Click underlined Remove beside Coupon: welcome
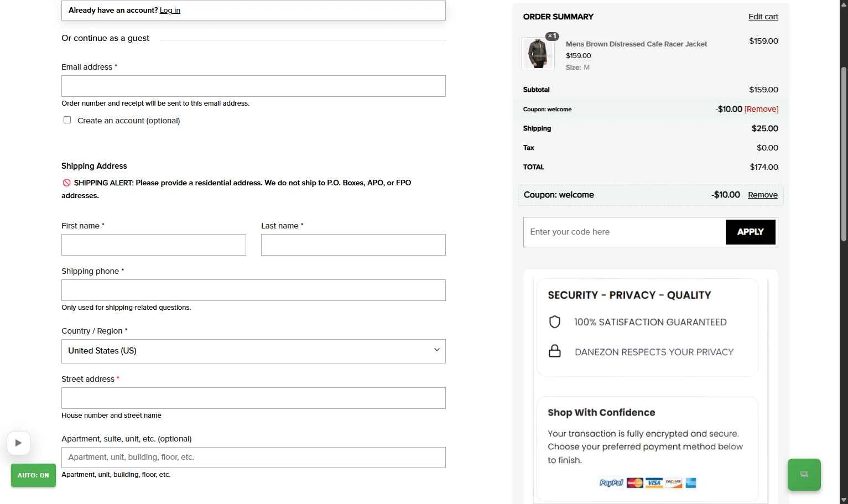 (x=762, y=195)
